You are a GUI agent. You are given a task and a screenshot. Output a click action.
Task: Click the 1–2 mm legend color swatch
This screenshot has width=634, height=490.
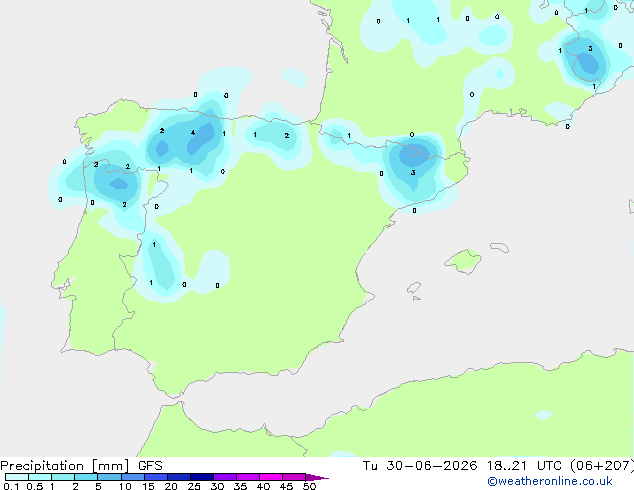[63, 477]
